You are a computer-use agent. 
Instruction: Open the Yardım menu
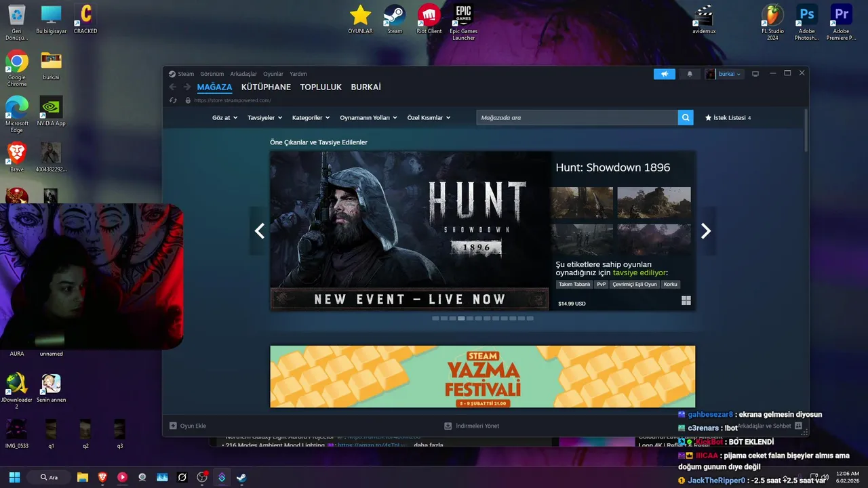tap(298, 74)
